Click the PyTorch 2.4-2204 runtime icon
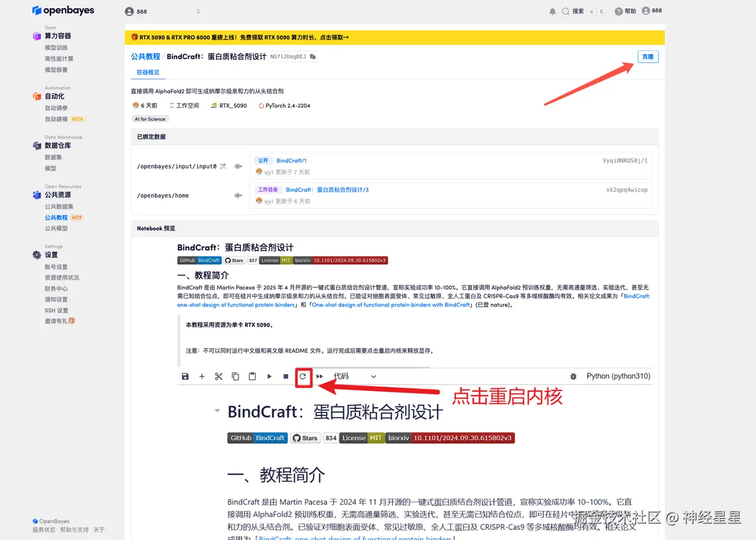Viewport: 756px width, 540px height. pos(261,106)
